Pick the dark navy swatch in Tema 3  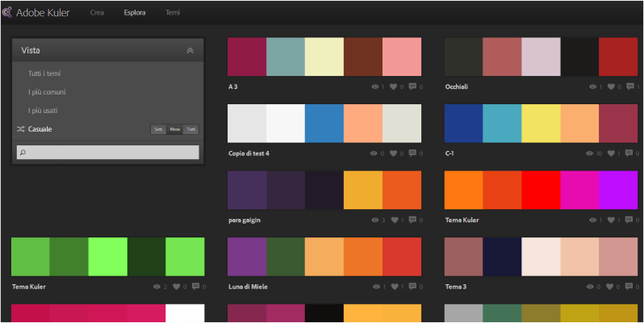click(502, 257)
